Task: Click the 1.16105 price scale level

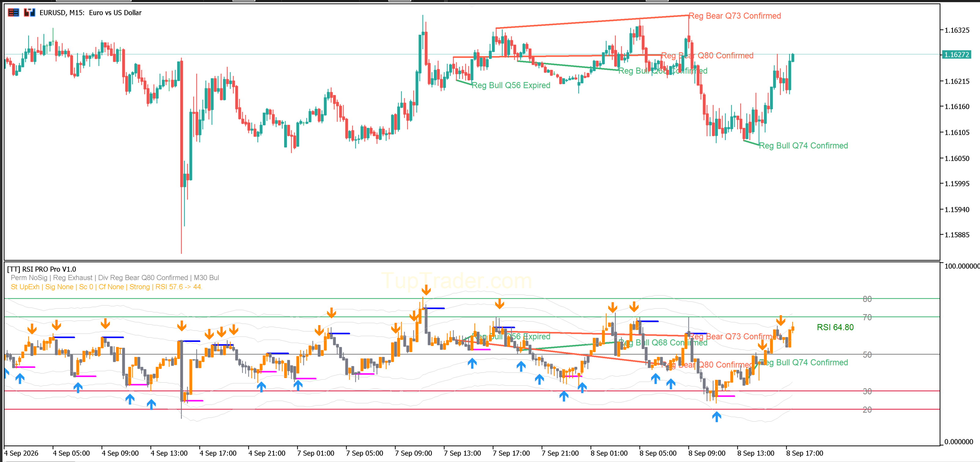Action: [957, 132]
